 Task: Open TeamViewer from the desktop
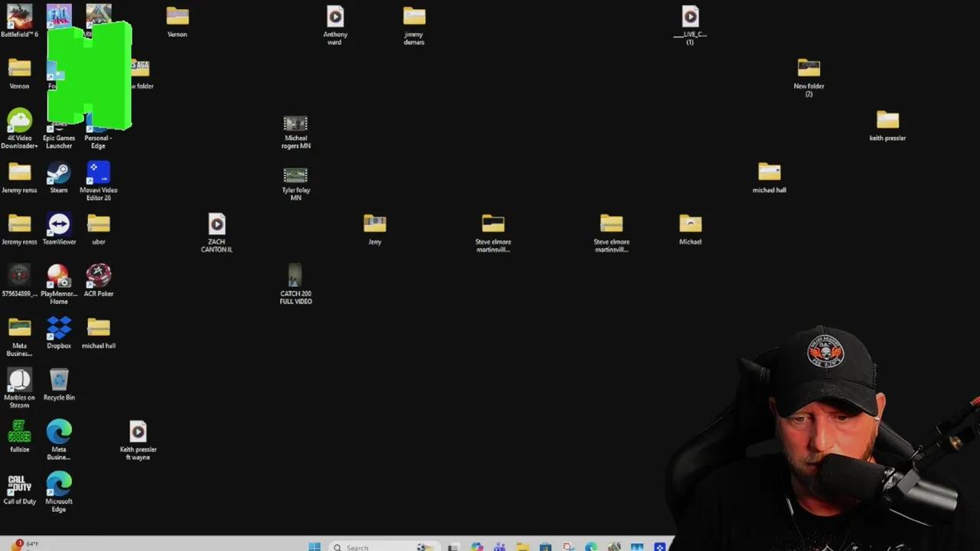(59, 230)
